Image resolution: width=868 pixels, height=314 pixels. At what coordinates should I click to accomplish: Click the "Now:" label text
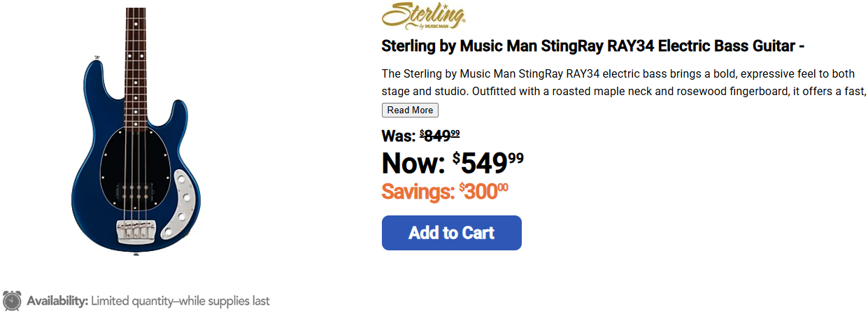413,164
